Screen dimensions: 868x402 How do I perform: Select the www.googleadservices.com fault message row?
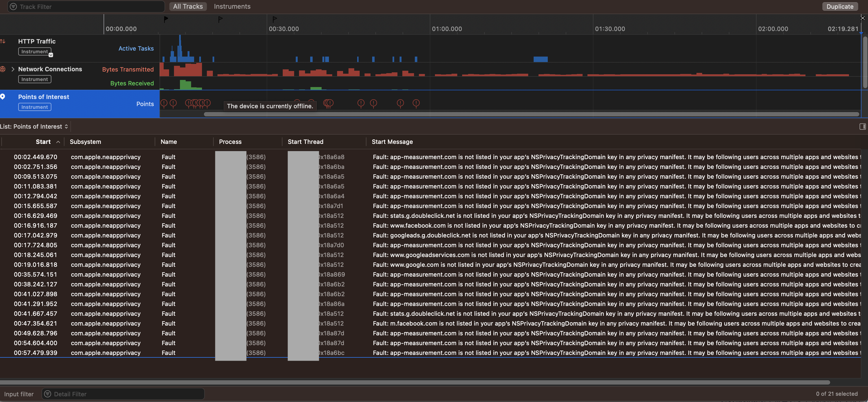pos(431,255)
